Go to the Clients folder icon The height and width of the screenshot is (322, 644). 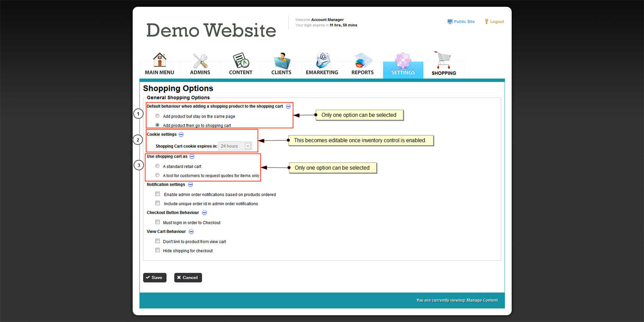coord(281,61)
